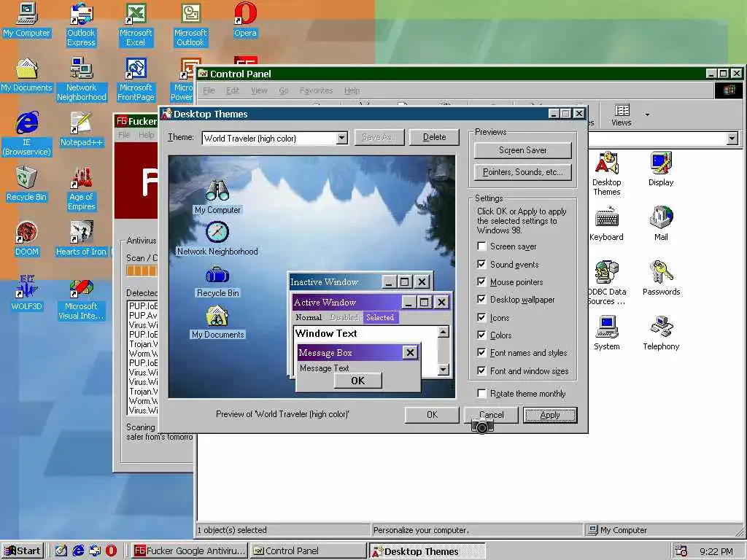747x560 pixels.
Task: Uncheck the Desktop wallpaper option
Action: (481, 300)
